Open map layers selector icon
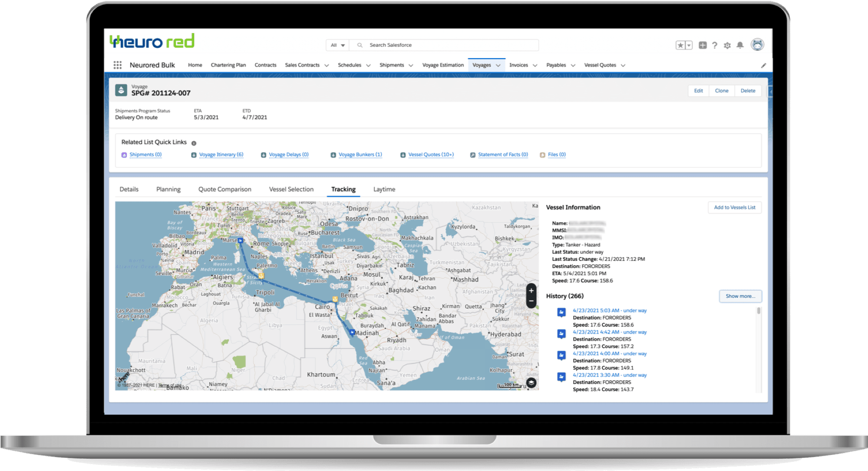 point(531,383)
